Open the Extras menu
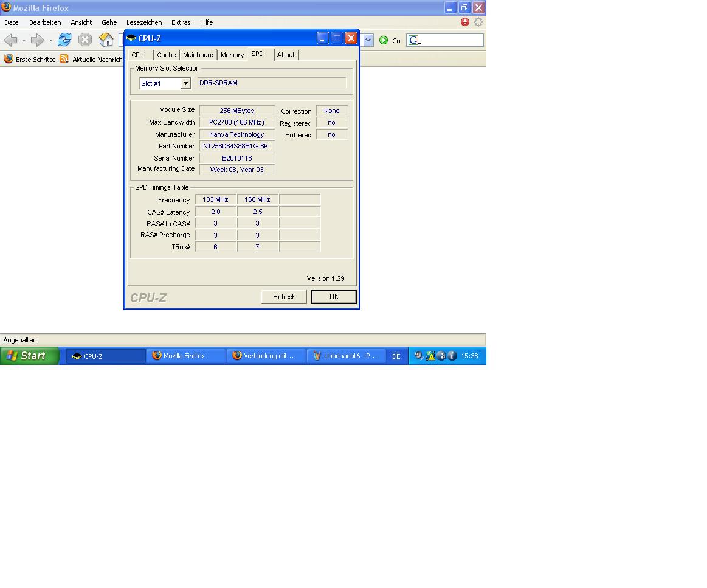The image size is (707, 588). pyautogui.click(x=181, y=22)
